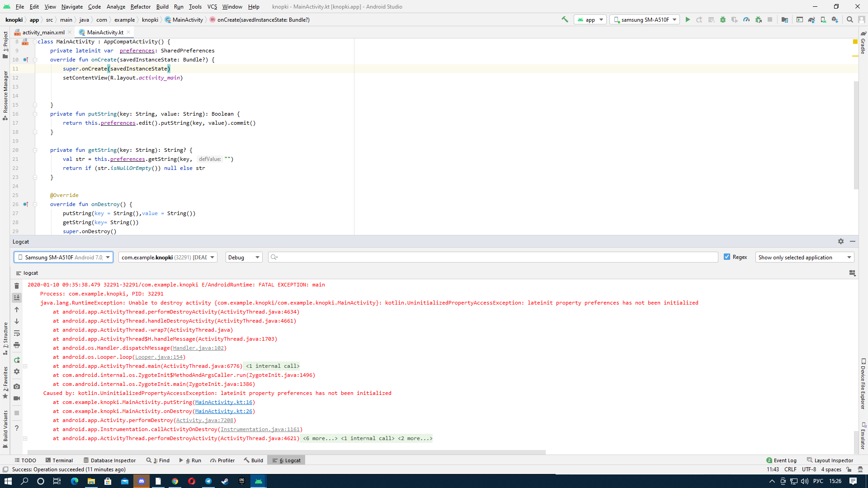This screenshot has width=868, height=488.
Task: Open MainActivity.kt:16 stack trace link
Action: [x=224, y=402]
